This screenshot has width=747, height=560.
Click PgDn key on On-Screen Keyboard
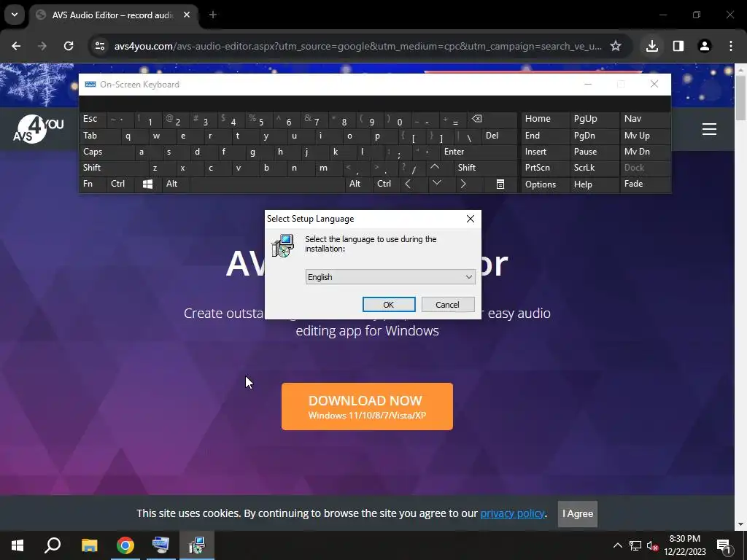[594, 136]
